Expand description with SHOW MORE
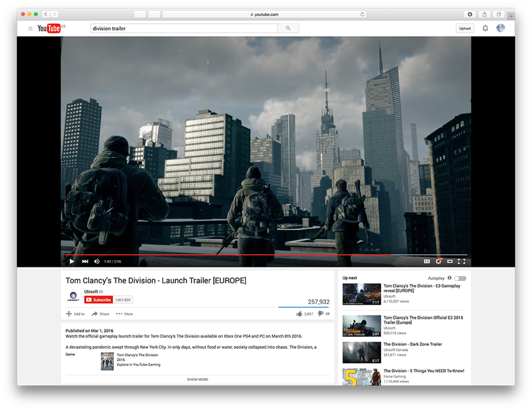The width and height of the screenshot is (532, 409). click(198, 380)
